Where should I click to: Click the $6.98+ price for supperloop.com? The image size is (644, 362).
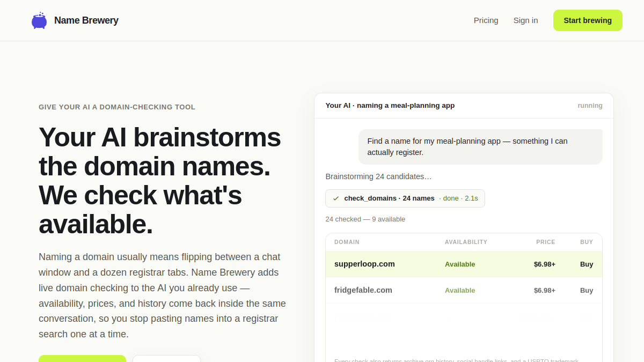[x=545, y=264]
